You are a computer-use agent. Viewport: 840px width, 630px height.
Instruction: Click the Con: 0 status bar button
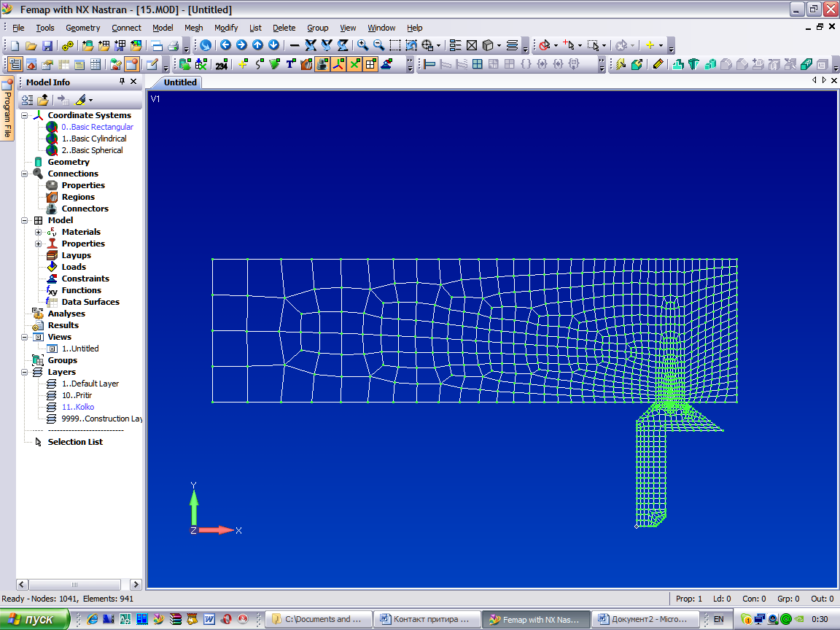tap(754, 599)
